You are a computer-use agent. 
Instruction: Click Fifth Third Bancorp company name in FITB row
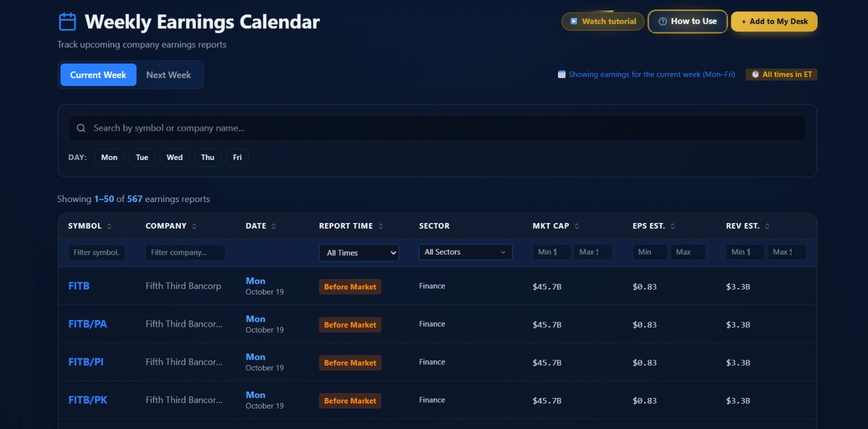point(183,286)
